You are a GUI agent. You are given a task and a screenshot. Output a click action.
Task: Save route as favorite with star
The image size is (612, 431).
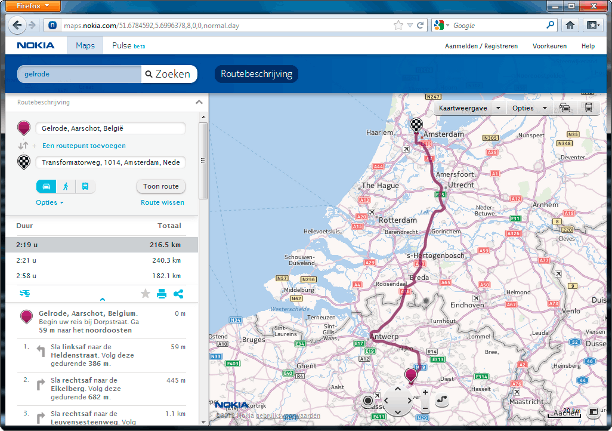[x=145, y=293]
